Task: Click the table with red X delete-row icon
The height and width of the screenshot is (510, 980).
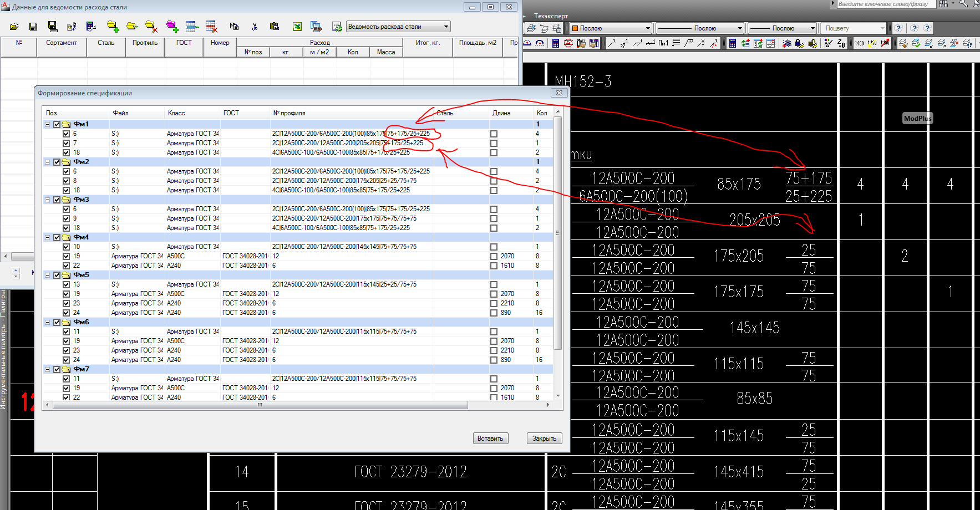Action: 211,27
